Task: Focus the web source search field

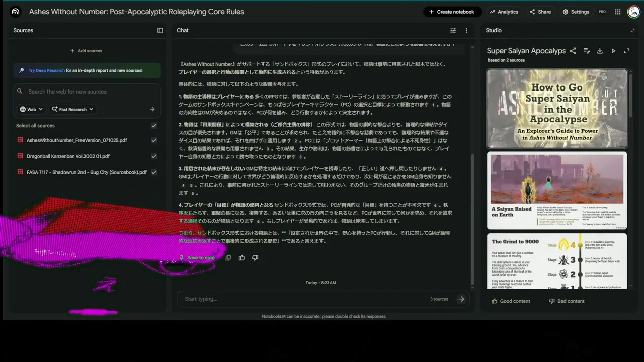Action: point(87,92)
